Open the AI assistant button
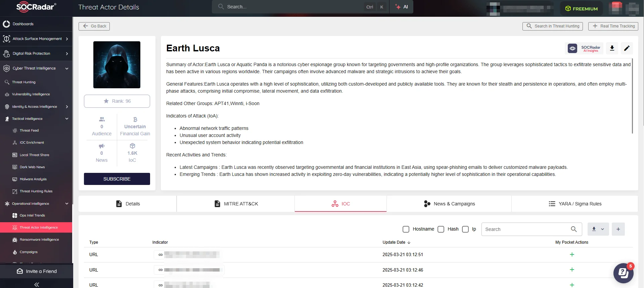Screen dimensions: 644x288 [x=402, y=7]
